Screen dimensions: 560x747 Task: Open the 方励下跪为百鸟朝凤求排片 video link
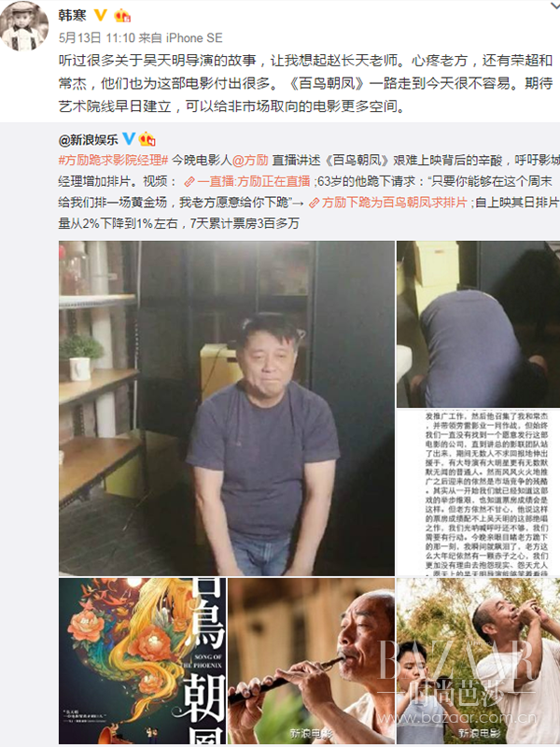(394, 203)
